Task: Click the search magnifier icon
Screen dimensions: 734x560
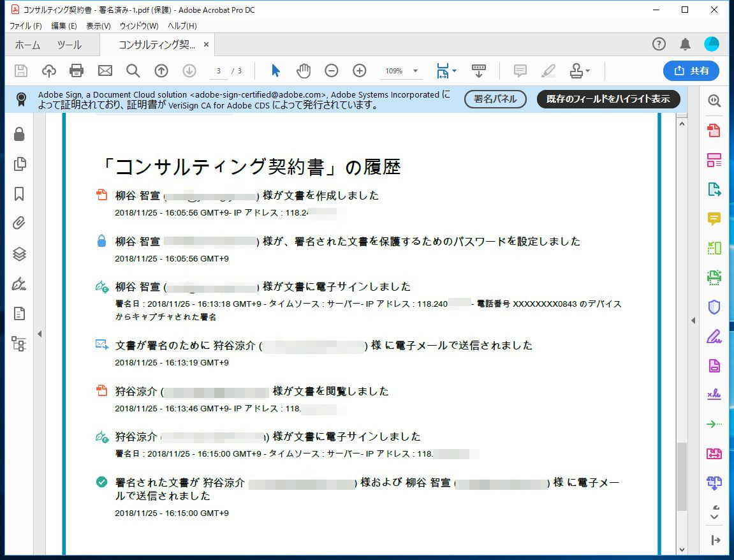Action: (x=133, y=71)
